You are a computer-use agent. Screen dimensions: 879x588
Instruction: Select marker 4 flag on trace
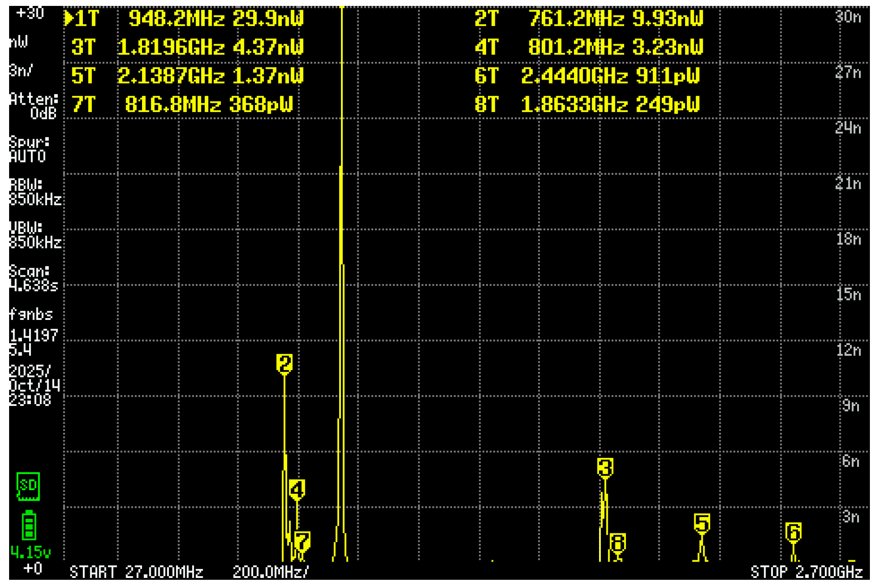point(297,489)
